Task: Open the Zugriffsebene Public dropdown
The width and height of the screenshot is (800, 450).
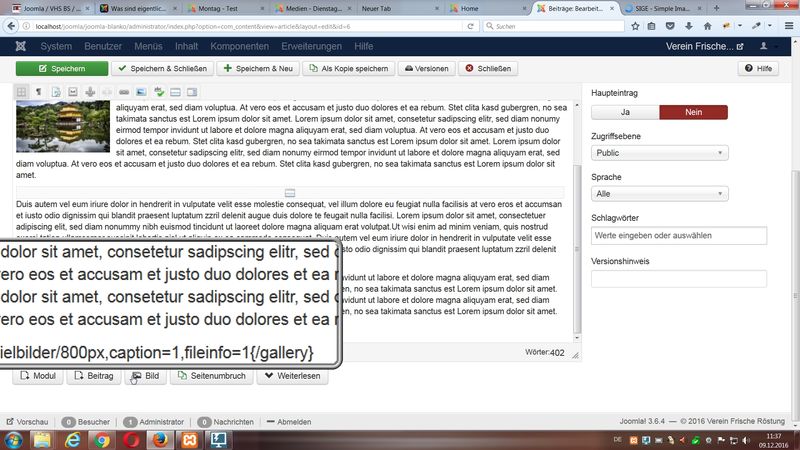Action: click(660, 153)
